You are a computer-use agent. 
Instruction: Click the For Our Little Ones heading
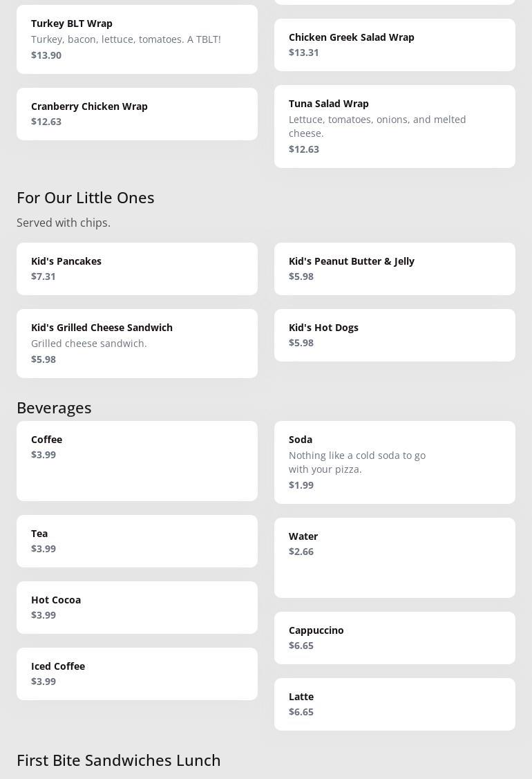point(86,198)
